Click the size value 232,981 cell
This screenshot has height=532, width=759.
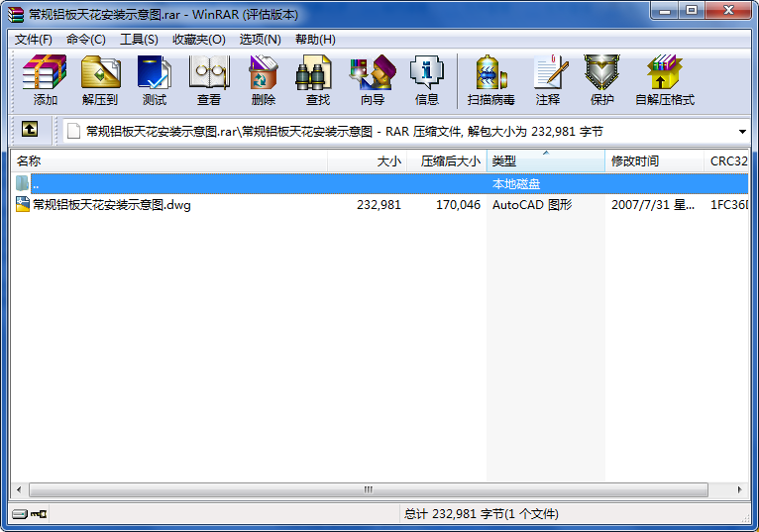pyautogui.click(x=379, y=205)
